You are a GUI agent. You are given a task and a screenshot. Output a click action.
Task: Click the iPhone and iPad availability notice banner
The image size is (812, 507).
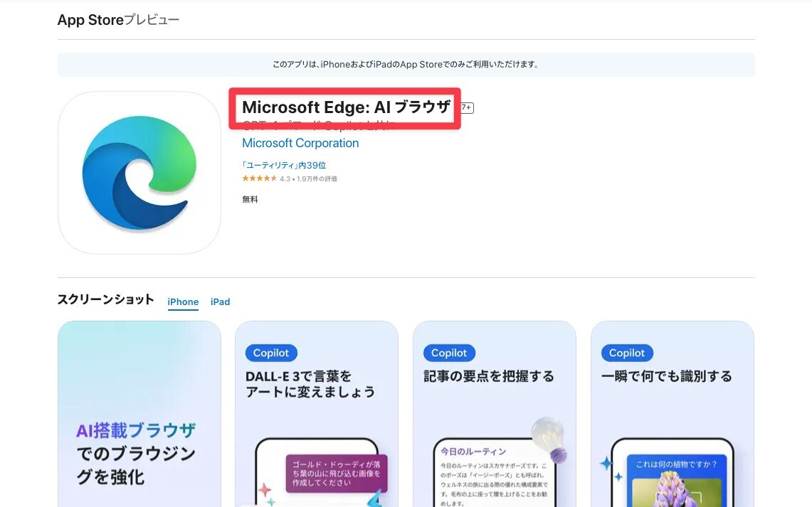pyautogui.click(x=406, y=64)
